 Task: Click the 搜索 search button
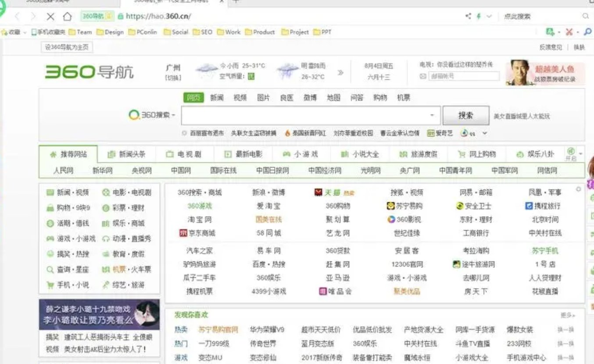(x=466, y=115)
